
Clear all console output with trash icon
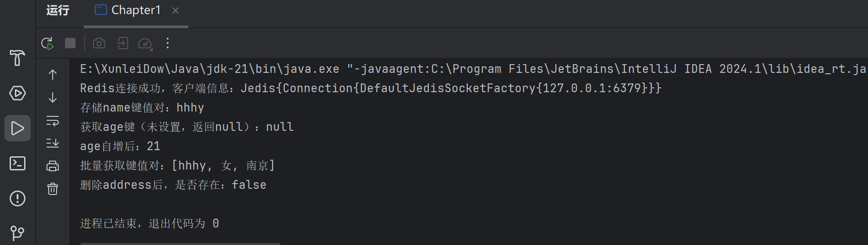53,189
